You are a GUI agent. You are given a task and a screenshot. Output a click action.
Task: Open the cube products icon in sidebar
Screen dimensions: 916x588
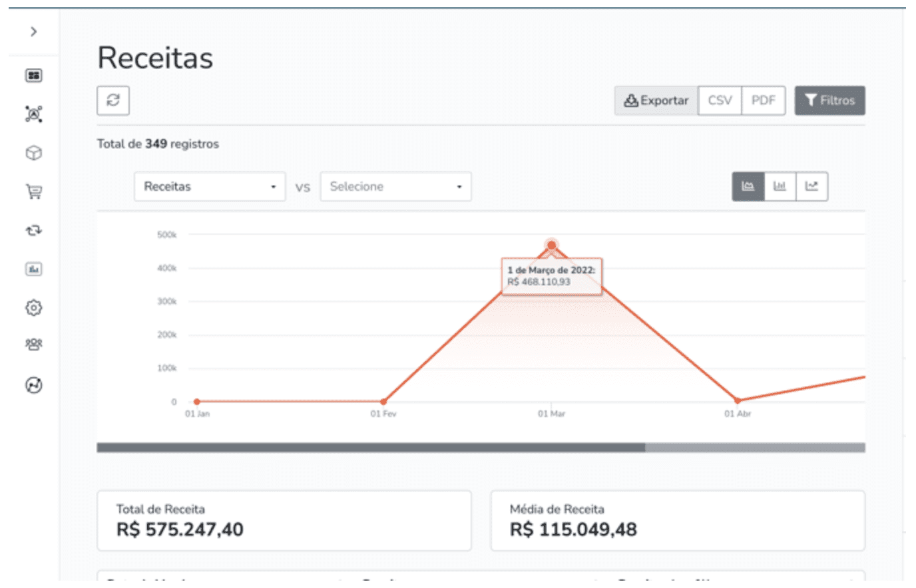(34, 153)
